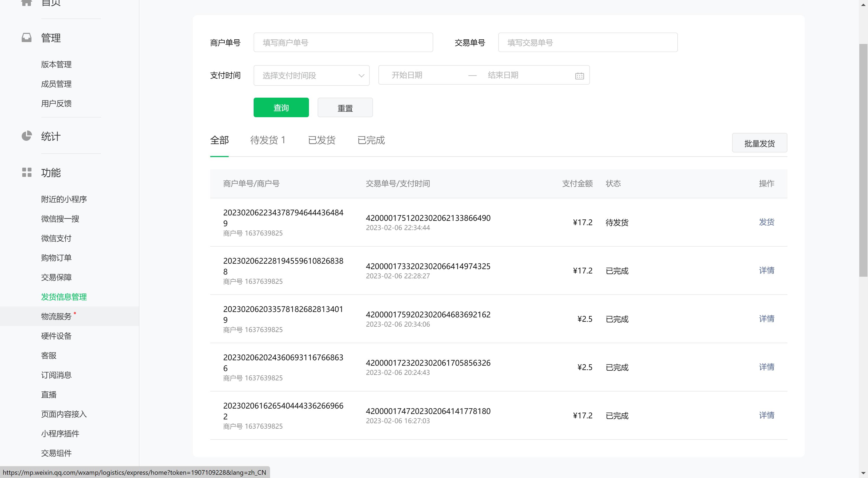Click the 管理 inbox icon in sidebar

tap(27, 37)
